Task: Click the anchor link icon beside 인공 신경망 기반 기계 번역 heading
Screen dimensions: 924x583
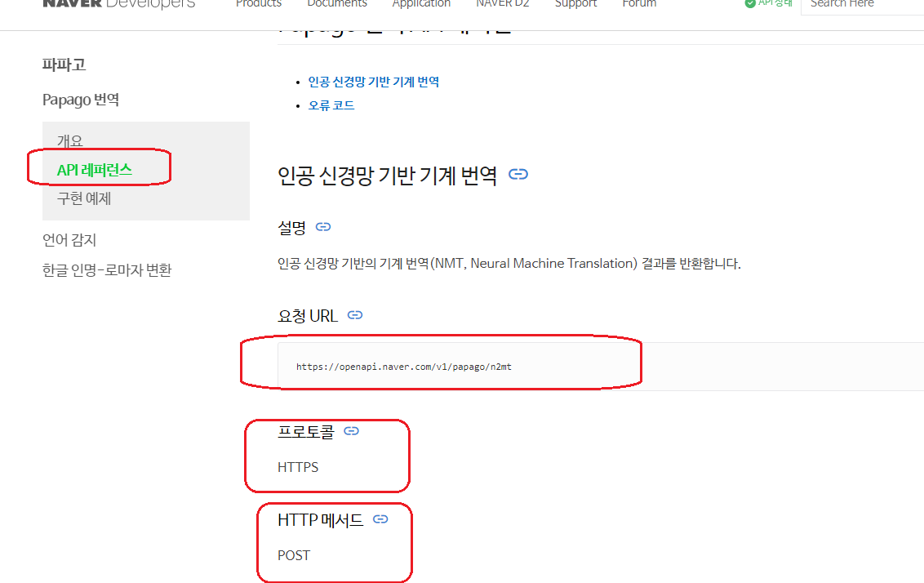Action: 518,174
